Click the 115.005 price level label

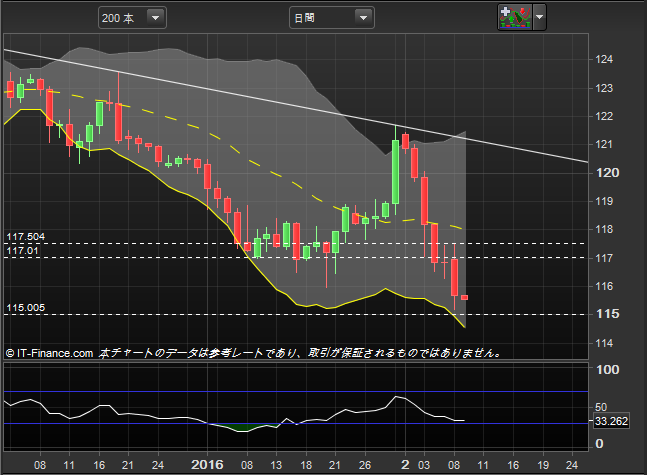26,307
